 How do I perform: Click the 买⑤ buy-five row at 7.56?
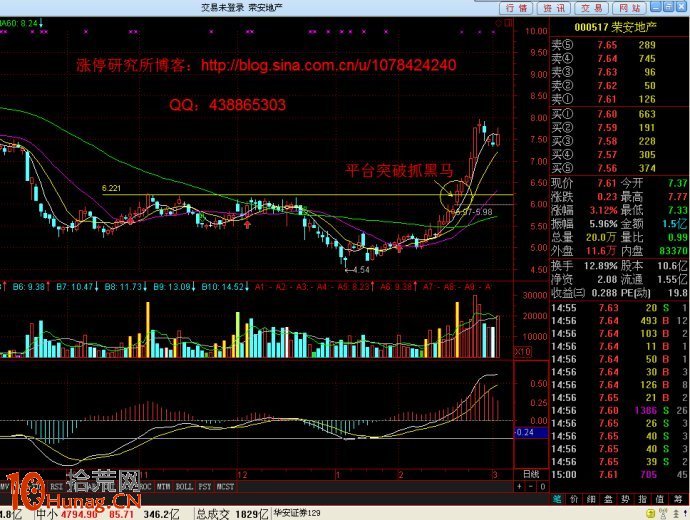pos(619,168)
